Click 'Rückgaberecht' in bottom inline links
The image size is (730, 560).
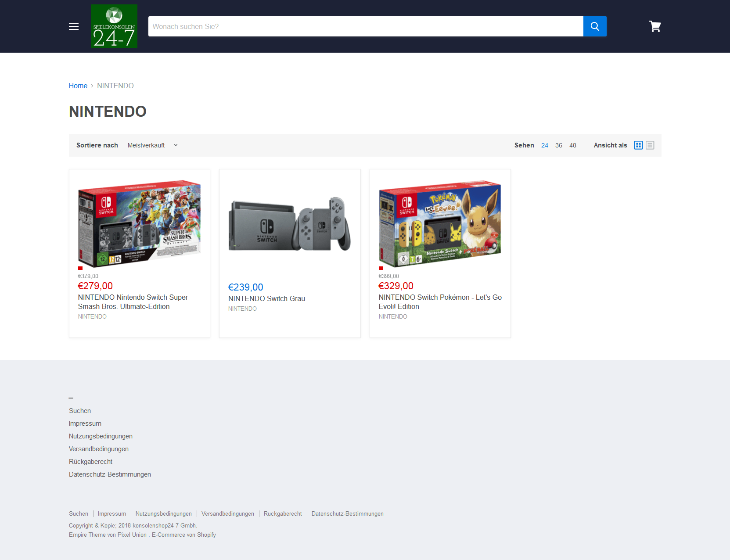[283, 513]
